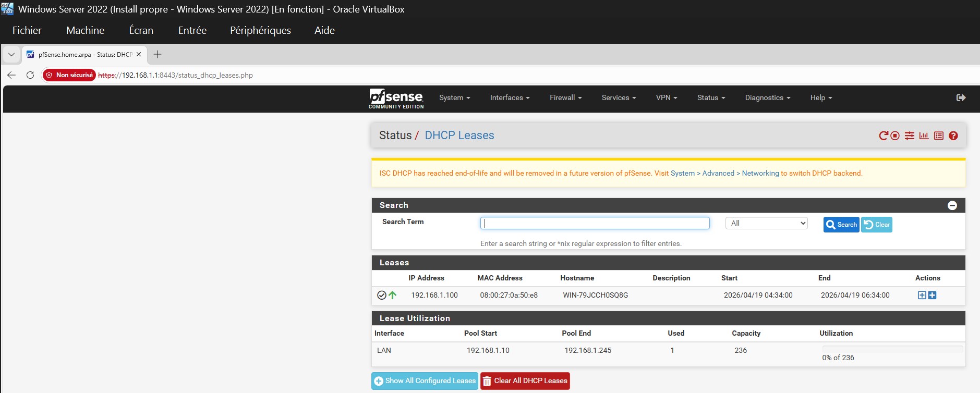The height and width of the screenshot is (393, 980).
Task: Sort leases by IP Address column header
Action: [x=426, y=278]
